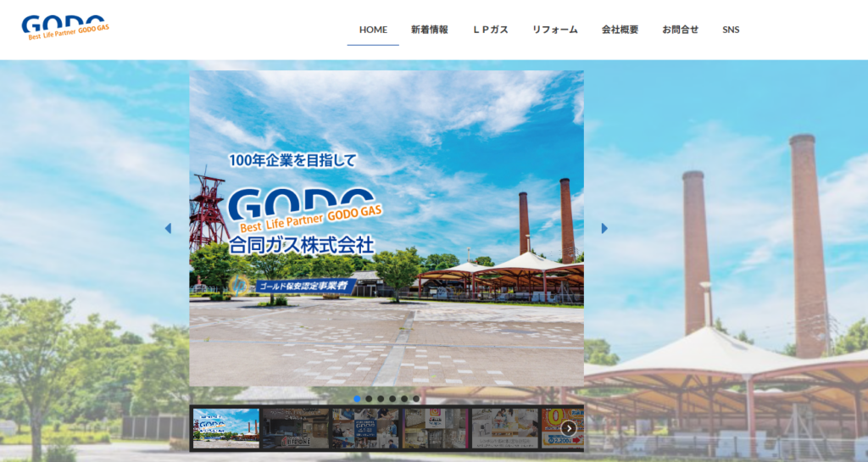Expand the リフォーム menu

click(x=555, y=30)
